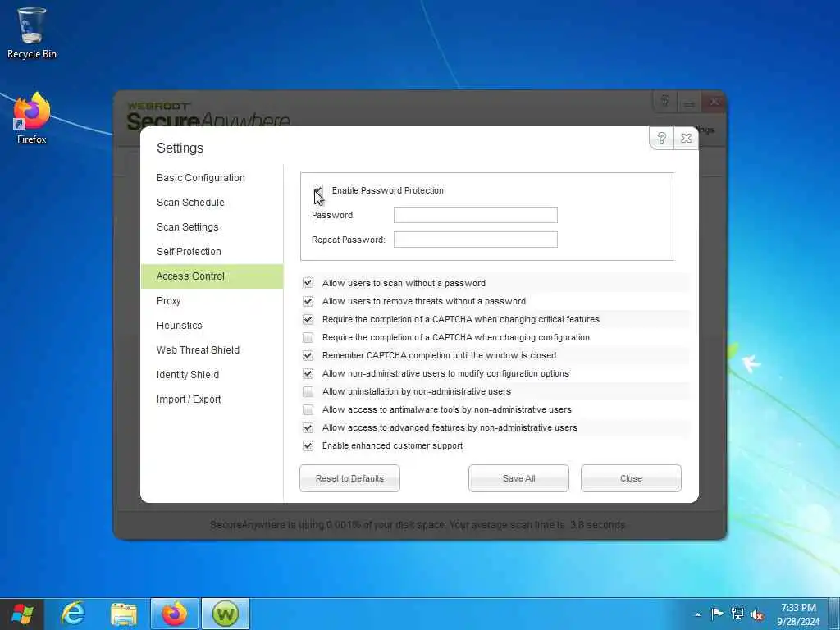Open the clock showing 7:33 PM

click(x=798, y=614)
